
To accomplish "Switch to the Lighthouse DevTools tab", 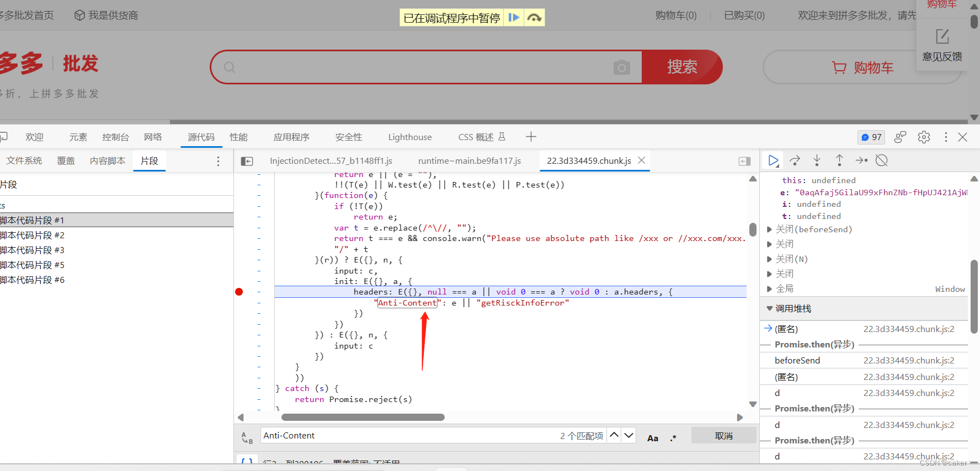I will (410, 137).
